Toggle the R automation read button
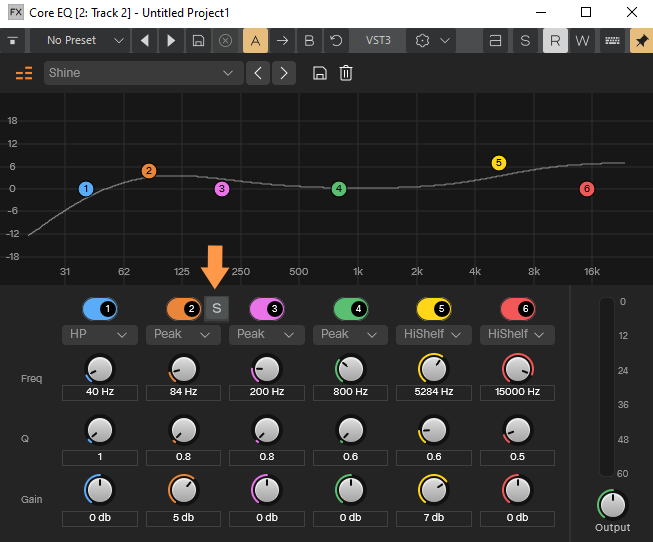This screenshot has width=653, height=542. [555, 40]
